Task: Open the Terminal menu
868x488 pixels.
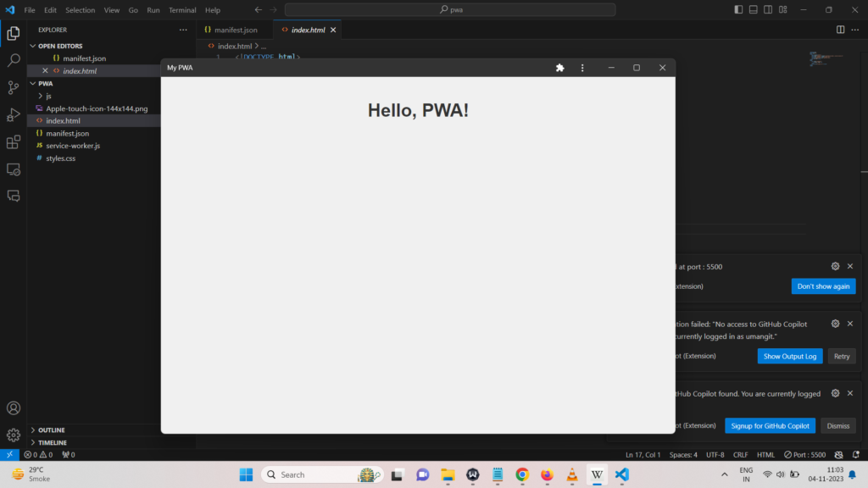Action: [182, 9]
